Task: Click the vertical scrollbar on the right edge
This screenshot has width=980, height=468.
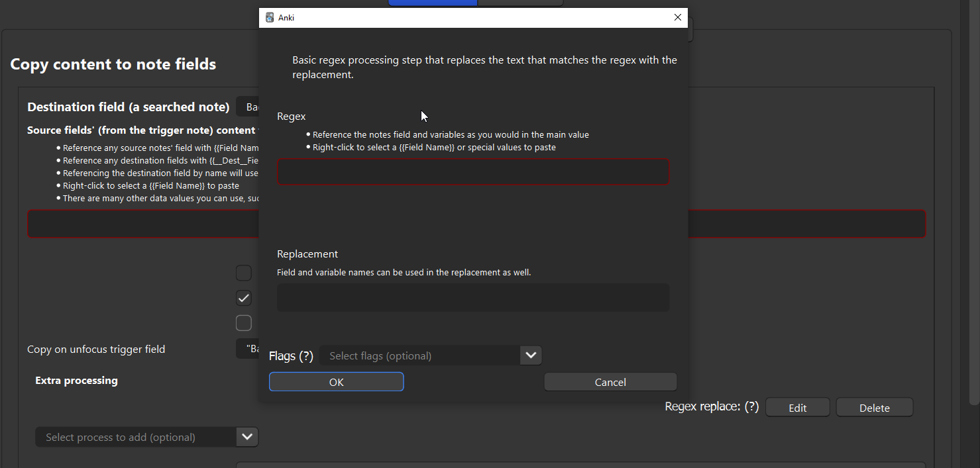Action: [973, 199]
